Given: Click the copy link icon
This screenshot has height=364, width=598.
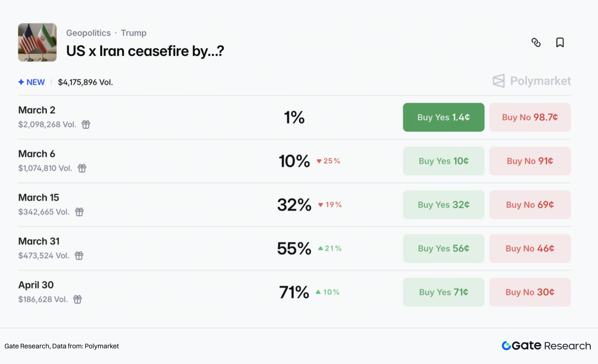Looking at the screenshot, I should (536, 43).
